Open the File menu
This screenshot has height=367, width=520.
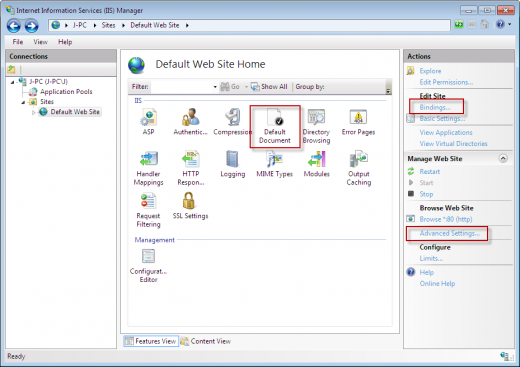[18, 42]
